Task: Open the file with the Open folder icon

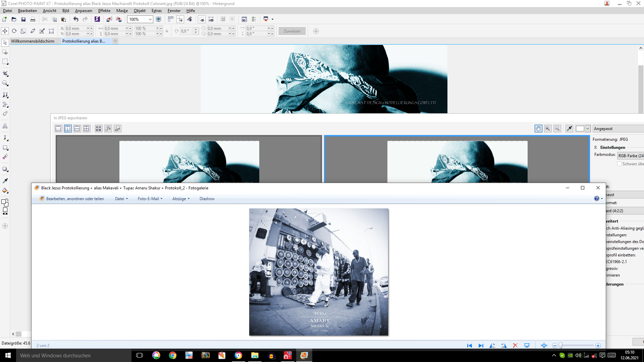Action: pos(14,19)
